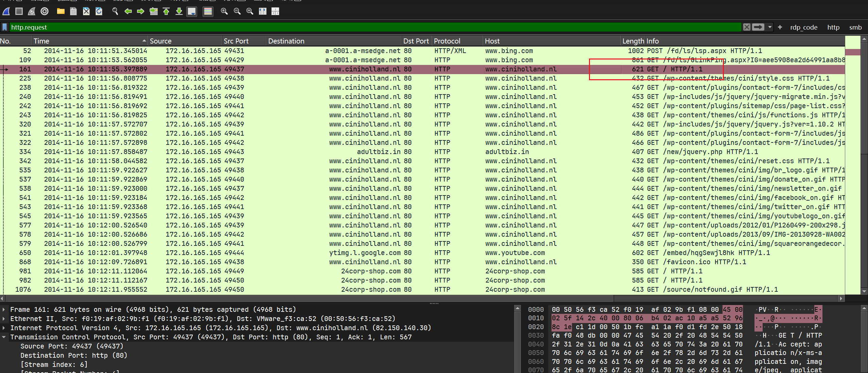The width and height of the screenshot is (868, 373).
Task: Toggle packet colorization rules button
Action: point(208,12)
